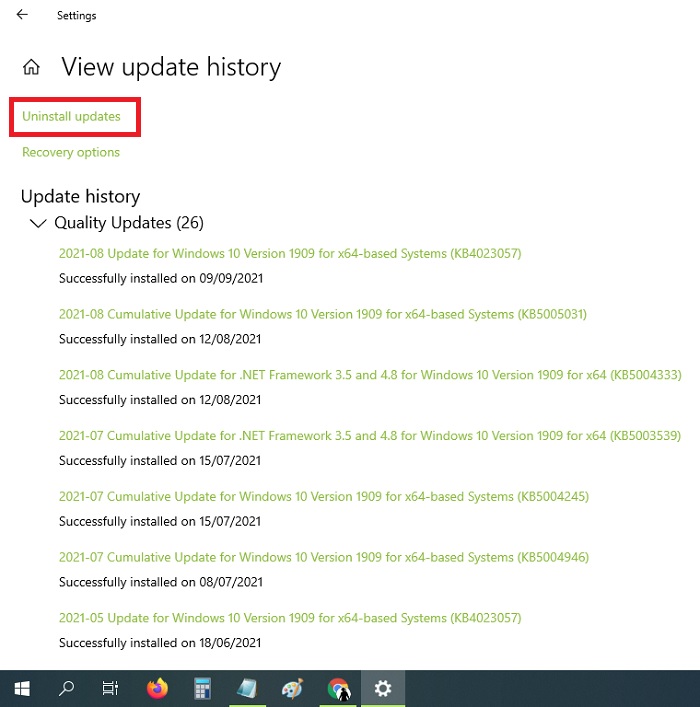Open .NET Framework update KB5004333 link

370,375
